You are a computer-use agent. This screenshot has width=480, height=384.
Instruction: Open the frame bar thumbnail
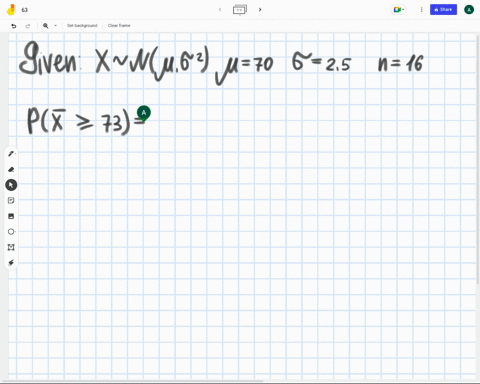[x=240, y=10]
